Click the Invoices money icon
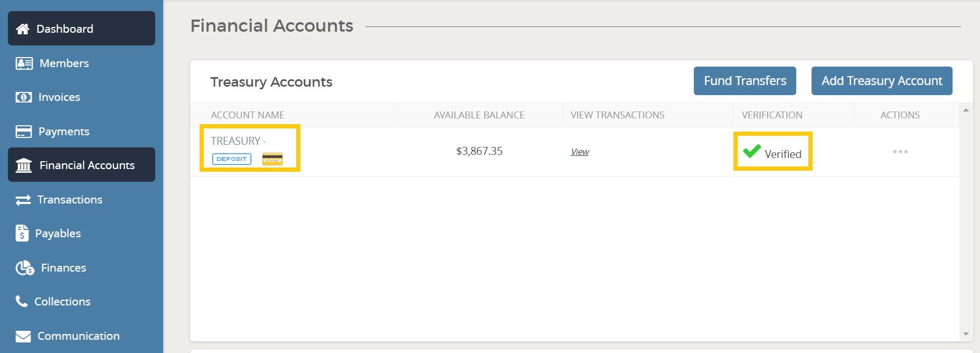Image resolution: width=980 pixels, height=353 pixels. (23, 97)
